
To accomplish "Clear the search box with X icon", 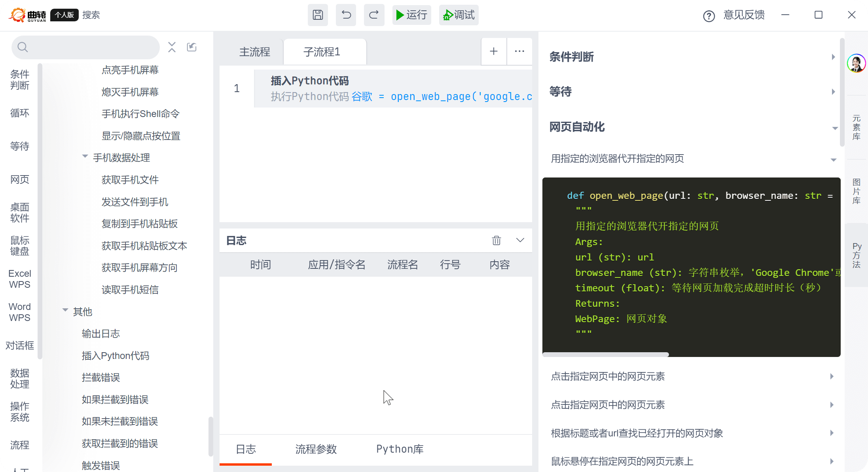I will point(172,47).
